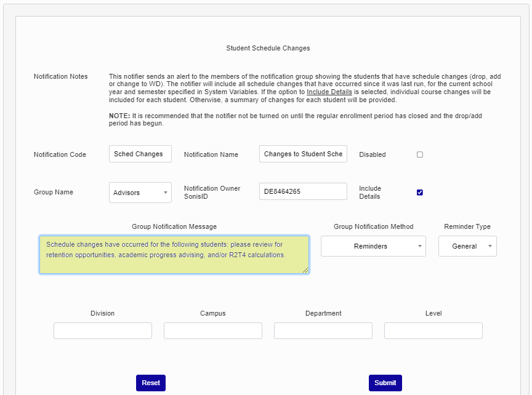Viewport: 532px width, 395px height.
Task: Click the Level input field
Action: tap(433, 330)
